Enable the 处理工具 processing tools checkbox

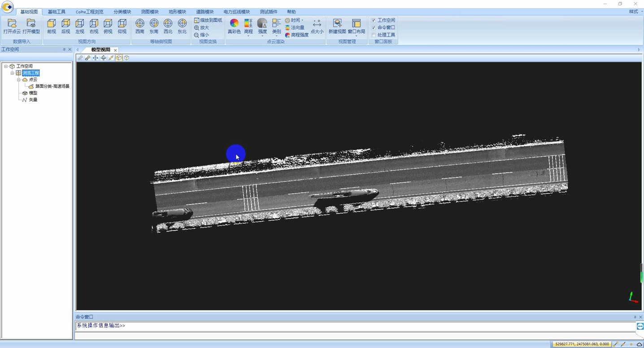click(x=374, y=34)
